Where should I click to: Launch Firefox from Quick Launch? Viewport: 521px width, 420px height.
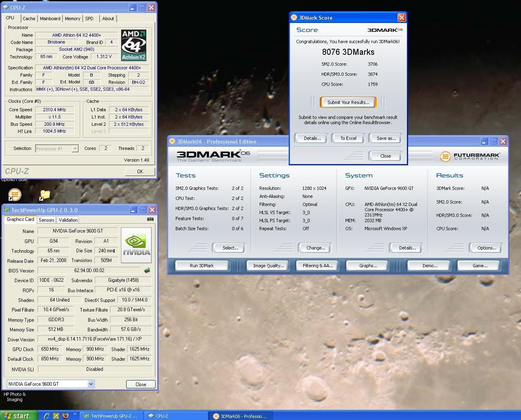(x=65, y=416)
